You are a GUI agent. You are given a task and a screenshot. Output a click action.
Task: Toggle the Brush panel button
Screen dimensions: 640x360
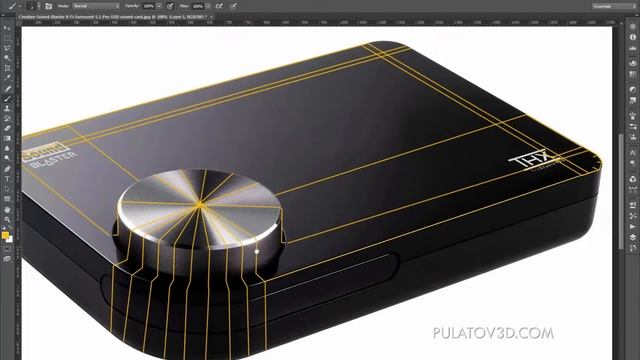49,6
